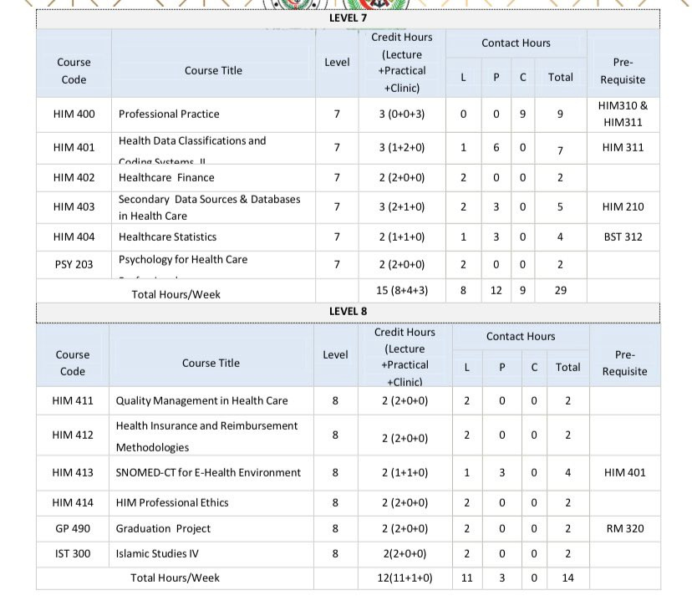Click prerequisite HIM310 & HIM311 cell
The image size is (692, 616).
pos(623,115)
